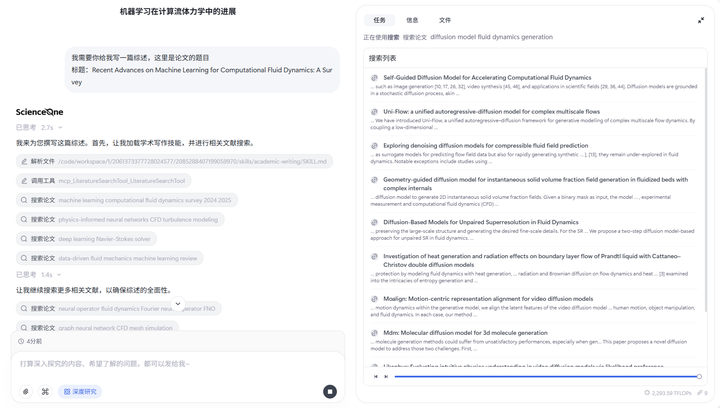This screenshot has width=720, height=408.
Task: Open the command shortcut icon button
Action: point(45,391)
